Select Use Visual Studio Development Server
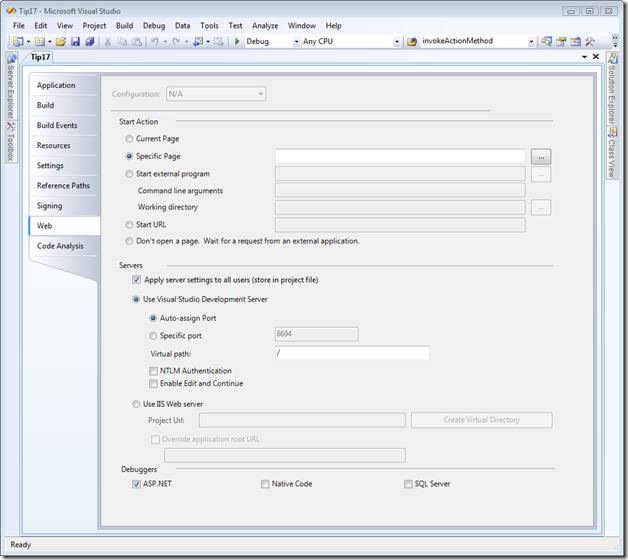628x560 pixels. click(136, 299)
